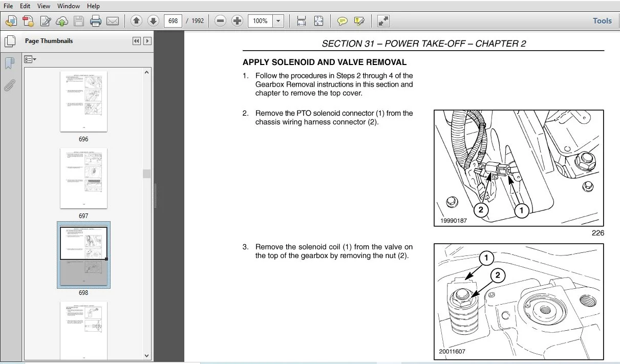Click the read mode expand icon
Viewport: 620px width, 364px height.
coord(383,21)
